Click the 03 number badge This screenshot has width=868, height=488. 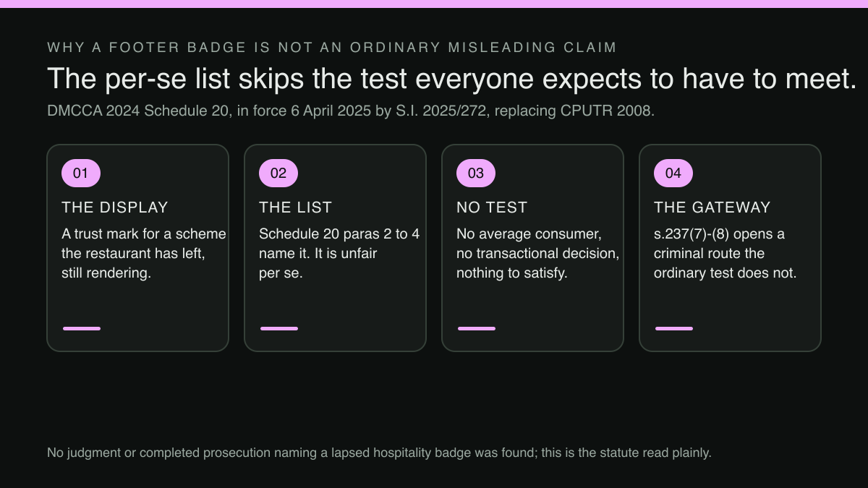(x=476, y=173)
